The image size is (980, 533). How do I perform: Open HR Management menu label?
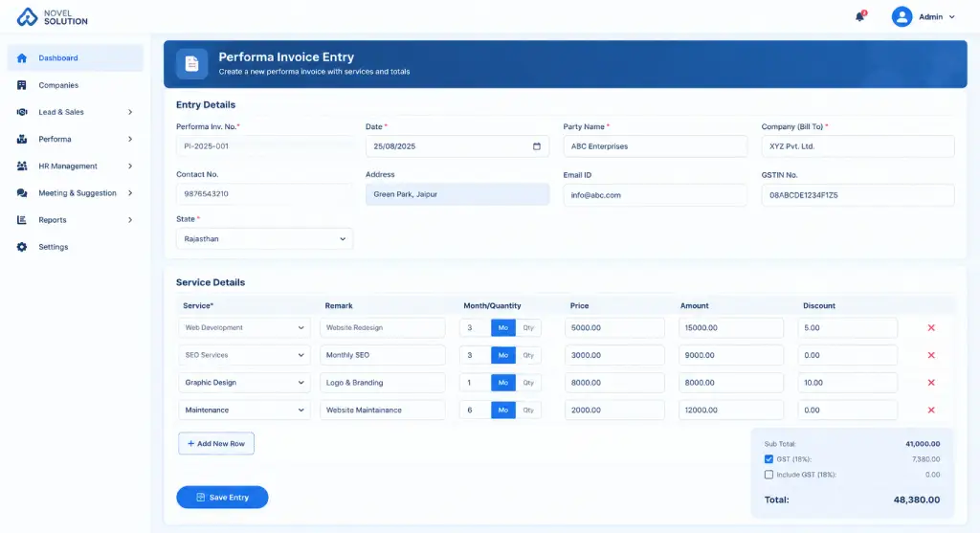(x=68, y=166)
